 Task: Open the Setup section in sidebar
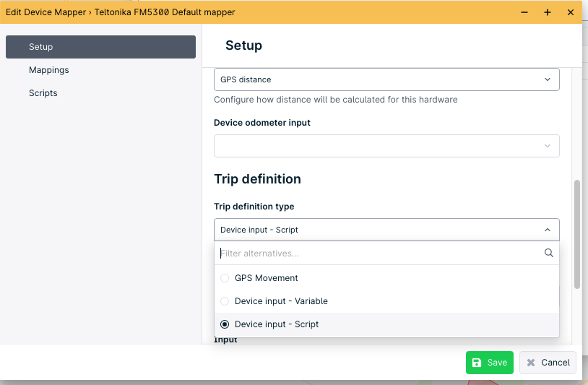pyautogui.click(x=100, y=47)
